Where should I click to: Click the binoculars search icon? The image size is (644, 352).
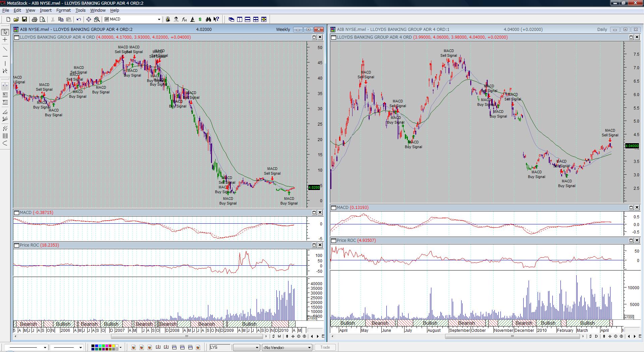pyautogui.click(x=208, y=19)
